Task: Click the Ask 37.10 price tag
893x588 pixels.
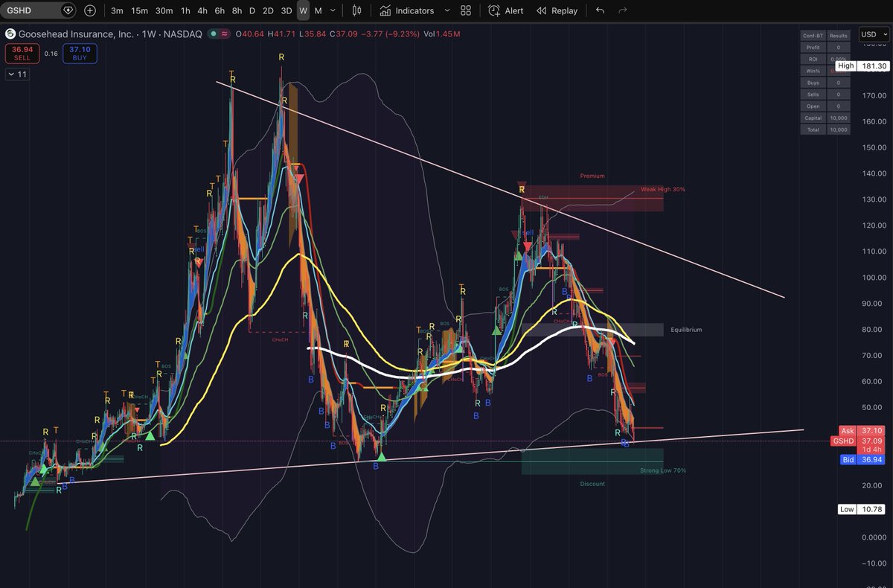Action: tap(862, 430)
